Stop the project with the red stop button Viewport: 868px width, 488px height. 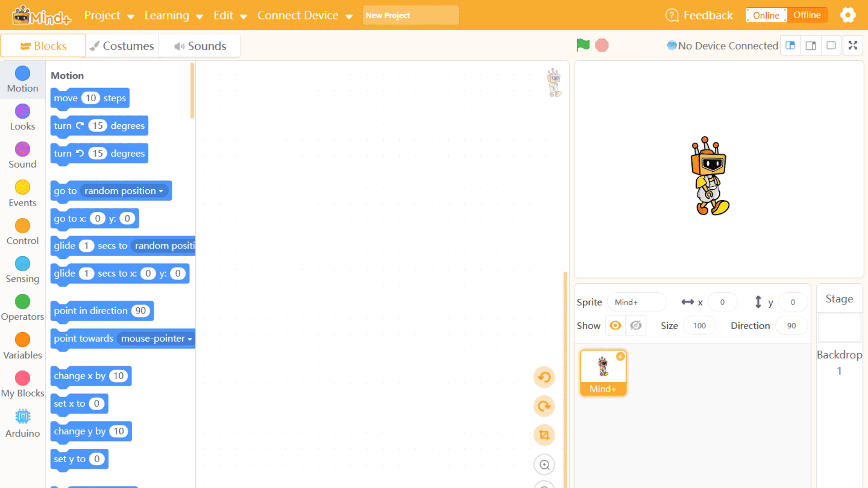click(602, 45)
